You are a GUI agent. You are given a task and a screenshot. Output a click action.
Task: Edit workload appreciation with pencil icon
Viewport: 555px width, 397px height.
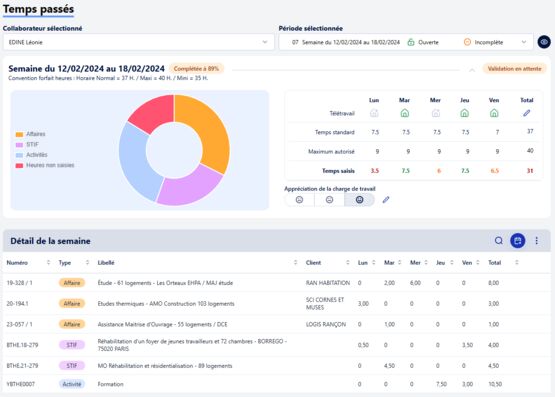point(386,200)
